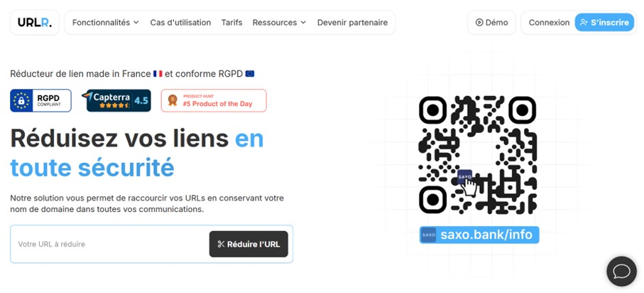Expand the Ressources dropdown menu

(x=279, y=23)
